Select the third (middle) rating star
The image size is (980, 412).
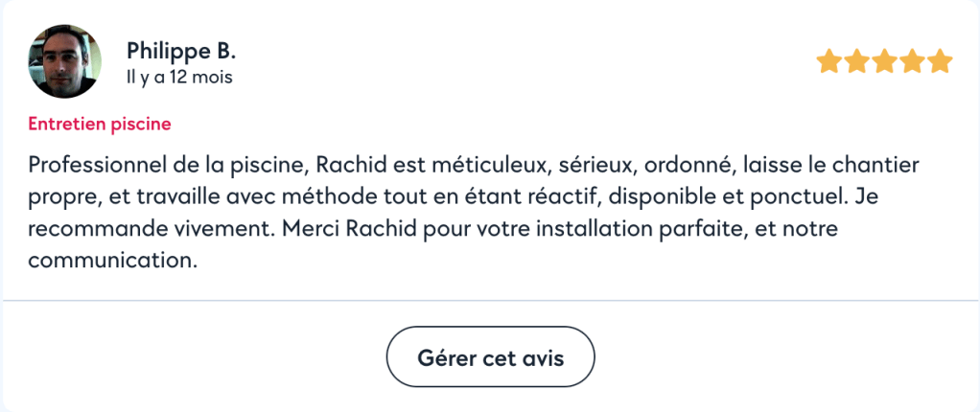tap(884, 62)
